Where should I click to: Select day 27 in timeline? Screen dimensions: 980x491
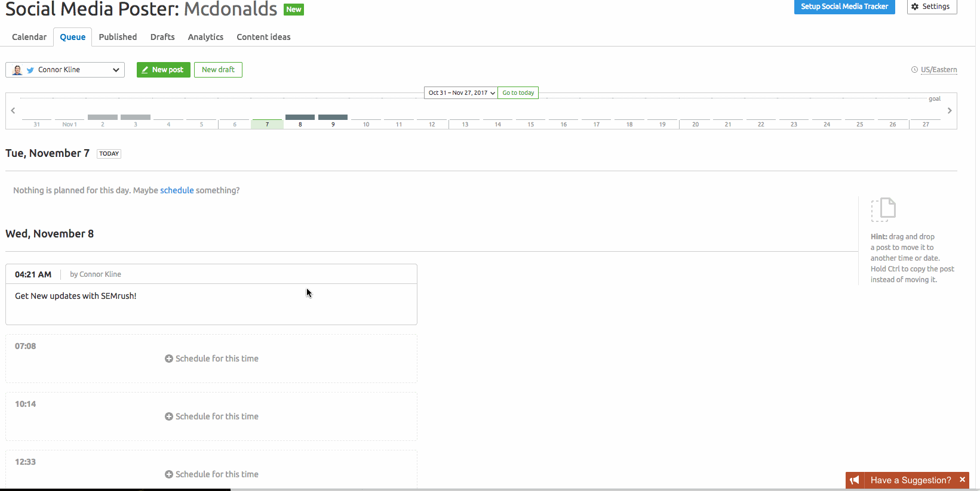point(926,123)
